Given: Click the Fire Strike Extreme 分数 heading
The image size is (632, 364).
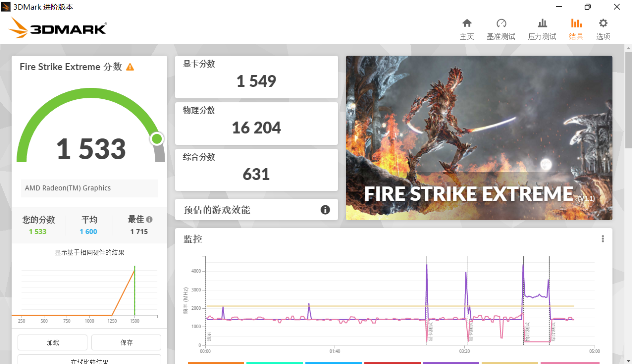Looking at the screenshot, I should pos(71,67).
